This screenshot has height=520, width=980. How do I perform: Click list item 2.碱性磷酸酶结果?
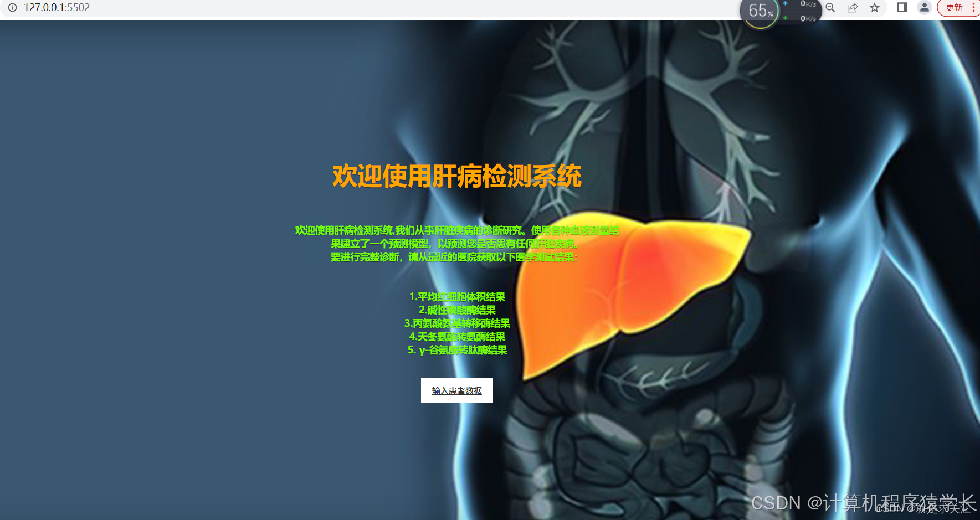pyautogui.click(x=457, y=310)
